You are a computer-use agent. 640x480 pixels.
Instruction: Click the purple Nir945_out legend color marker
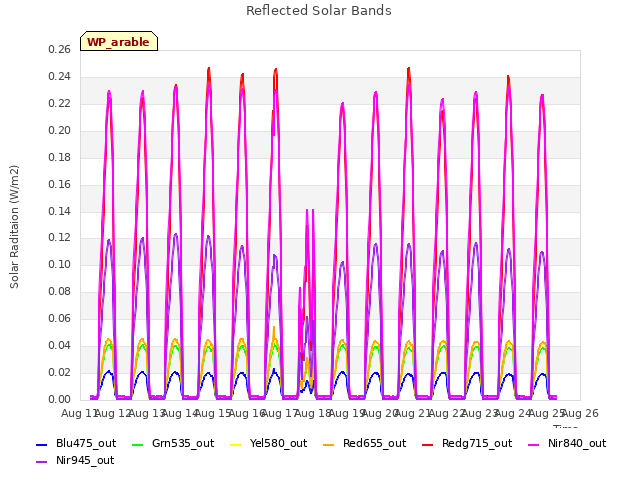[x=42, y=462]
